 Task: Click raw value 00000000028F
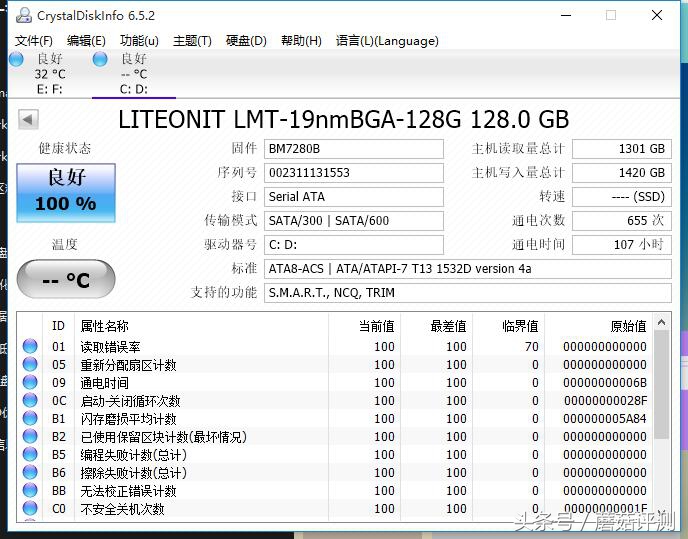pyautogui.click(x=605, y=401)
